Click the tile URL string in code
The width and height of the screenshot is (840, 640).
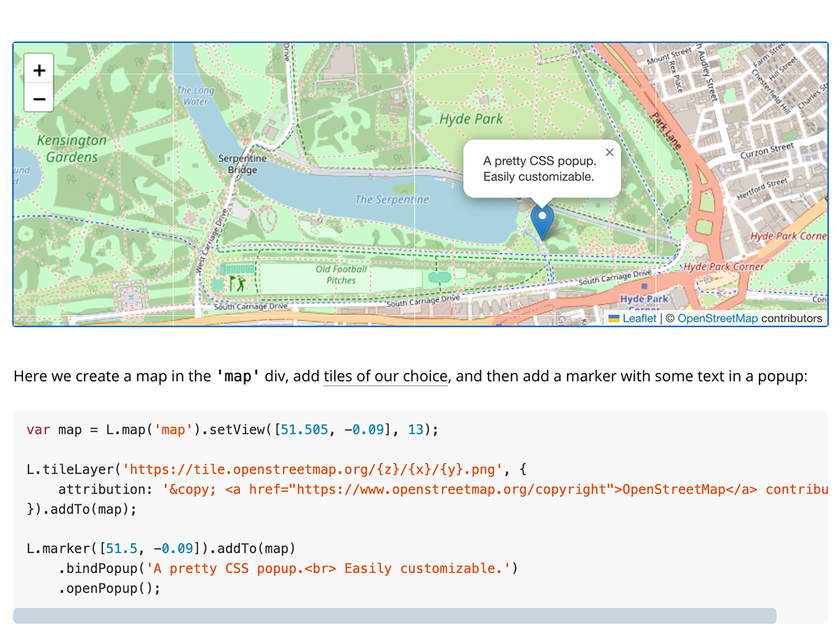coord(314,469)
